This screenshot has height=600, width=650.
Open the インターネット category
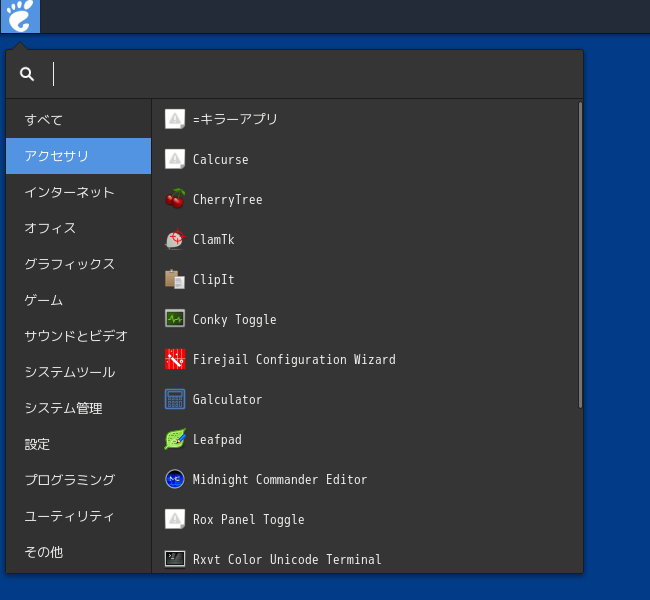[x=78, y=192]
